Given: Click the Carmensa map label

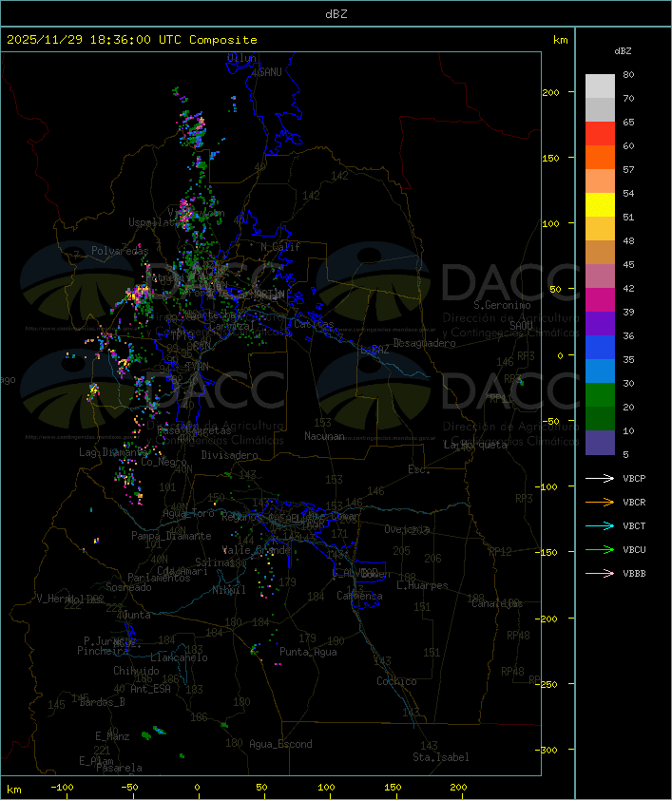Looking at the screenshot, I should 359,596.
